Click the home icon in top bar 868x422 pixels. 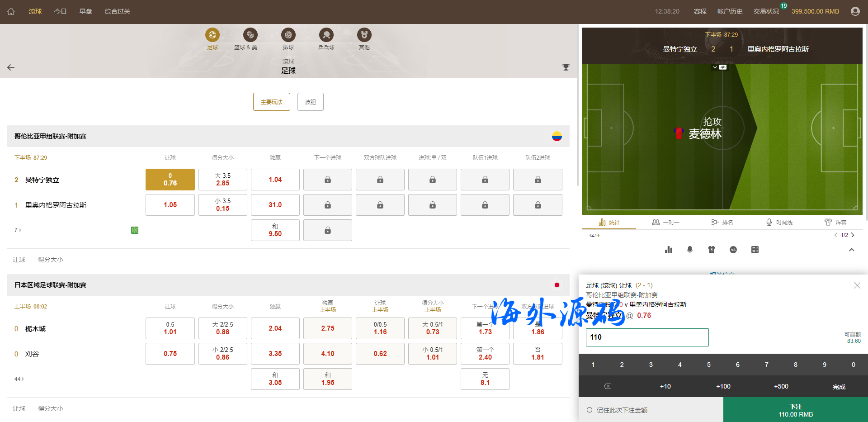(x=11, y=11)
